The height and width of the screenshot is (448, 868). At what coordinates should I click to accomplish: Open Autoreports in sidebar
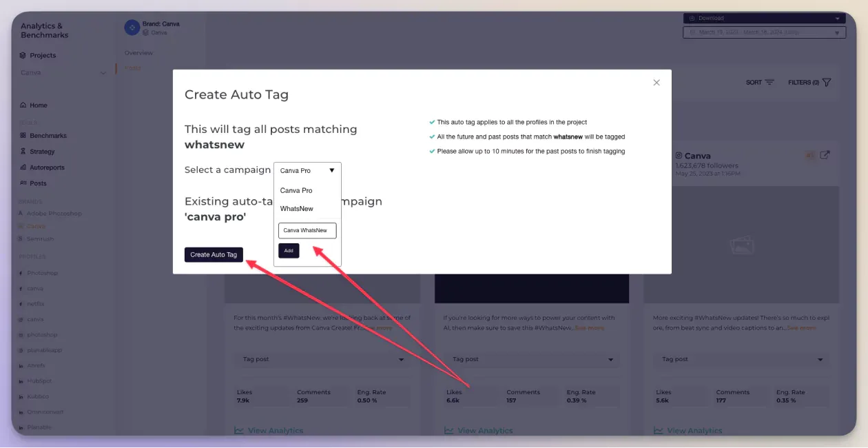pyautogui.click(x=42, y=167)
